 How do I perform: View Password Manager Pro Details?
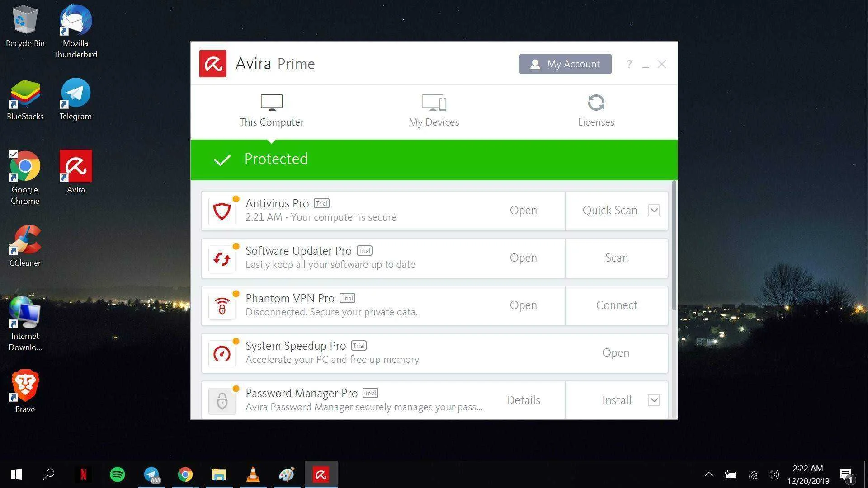[x=524, y=400]
